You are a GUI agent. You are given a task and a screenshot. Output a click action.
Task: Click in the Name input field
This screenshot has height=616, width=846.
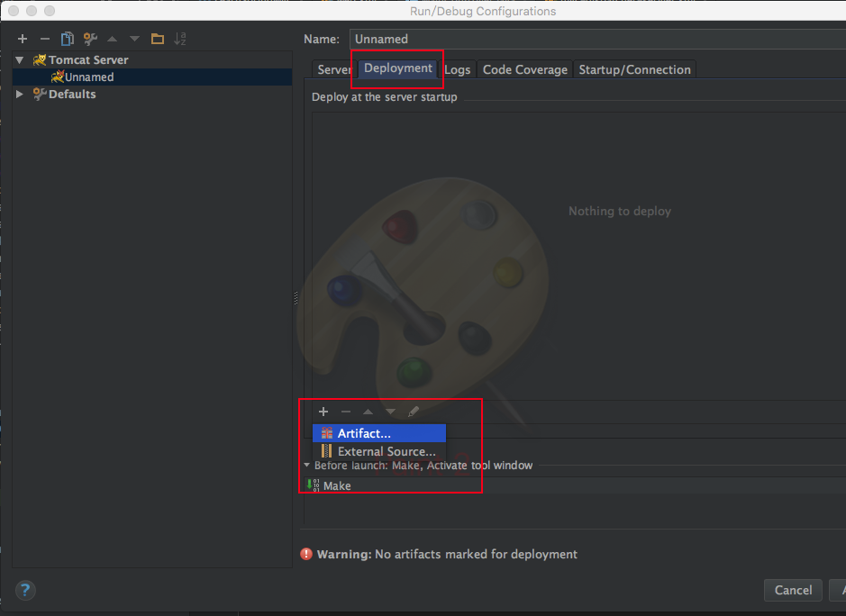[597, 39]
